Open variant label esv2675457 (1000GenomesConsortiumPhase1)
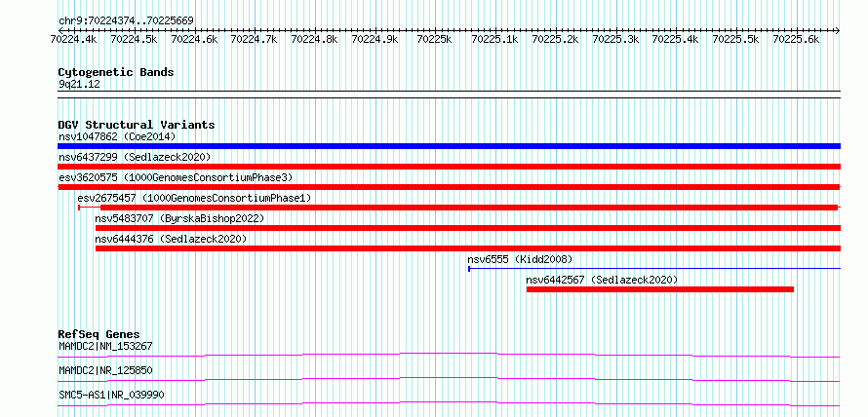 194,198
